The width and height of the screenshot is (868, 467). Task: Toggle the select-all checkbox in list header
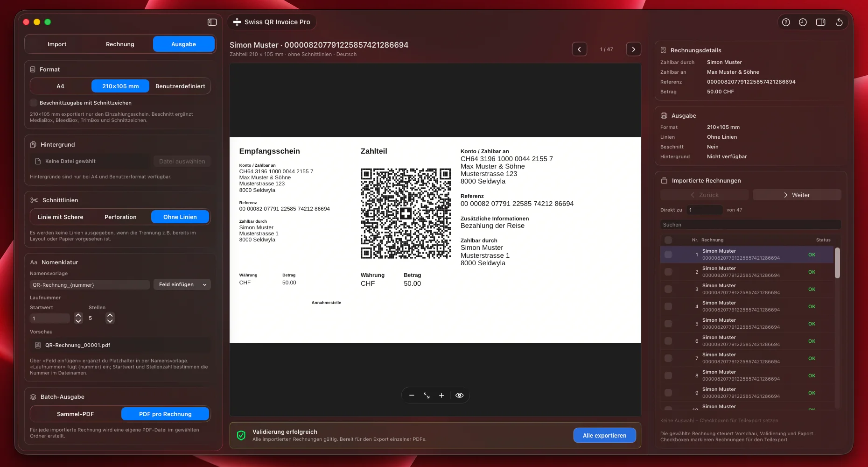tap(668, 240)
